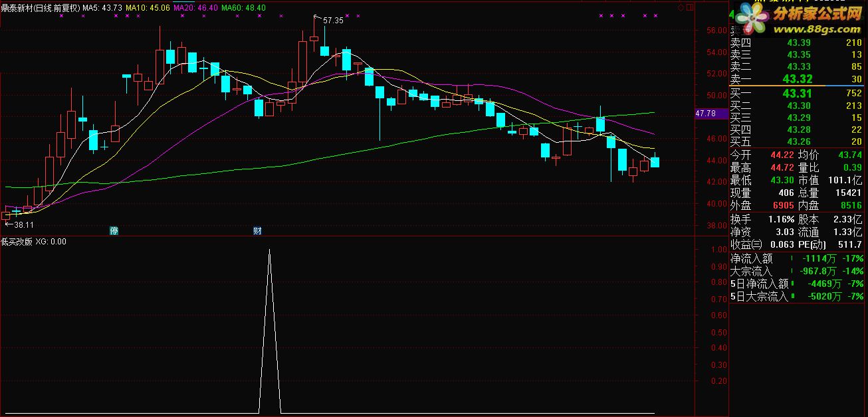
Task: Select the 卖三 price 43.35
Action: point(799,55)
